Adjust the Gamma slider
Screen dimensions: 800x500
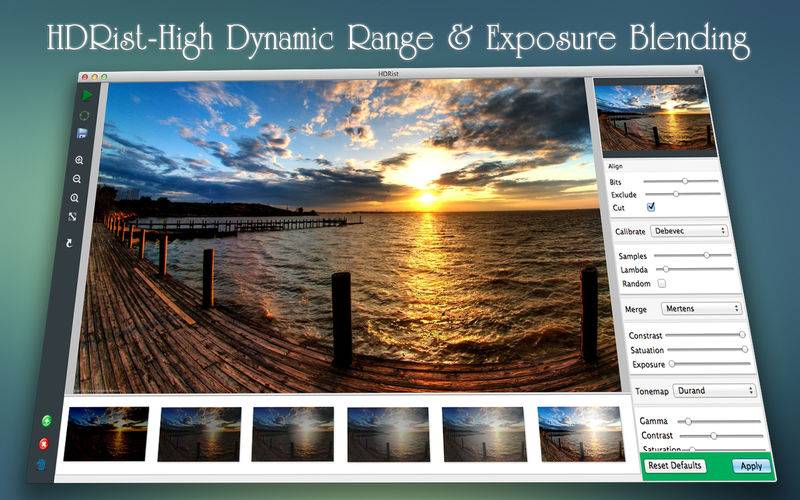click(720, 421)
